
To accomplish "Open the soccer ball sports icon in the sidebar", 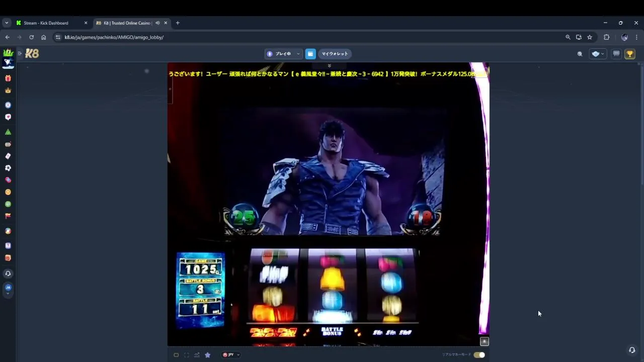I will (x=8, y=168).
